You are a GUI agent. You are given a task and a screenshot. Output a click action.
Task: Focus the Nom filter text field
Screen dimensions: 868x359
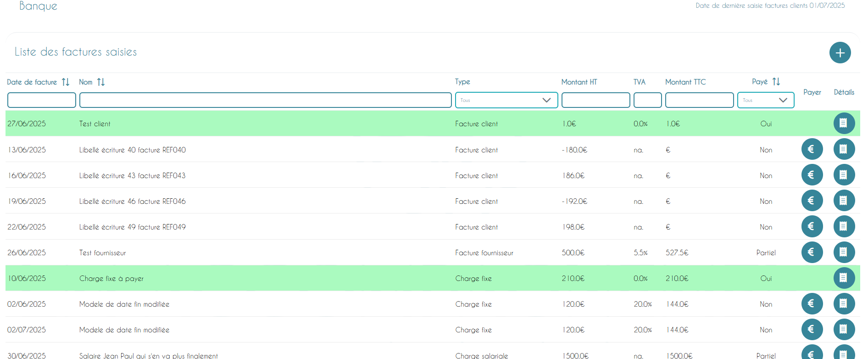pyautogui.click(x=265, y=100)
